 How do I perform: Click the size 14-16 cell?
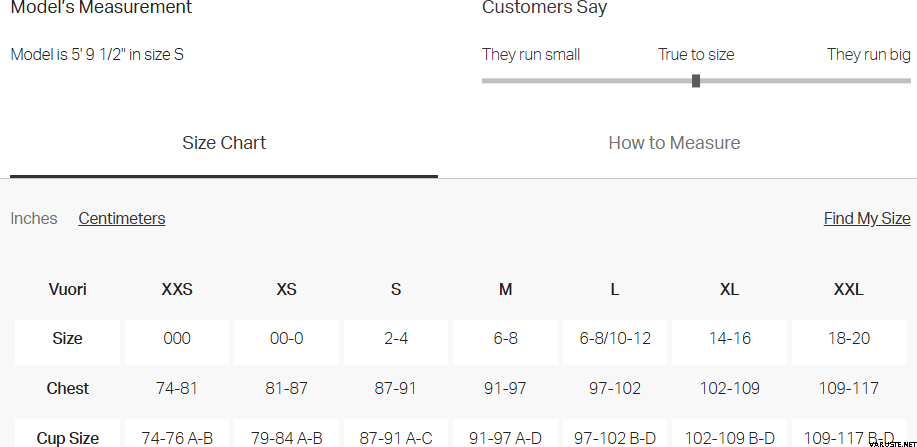(x=729, y=338)
